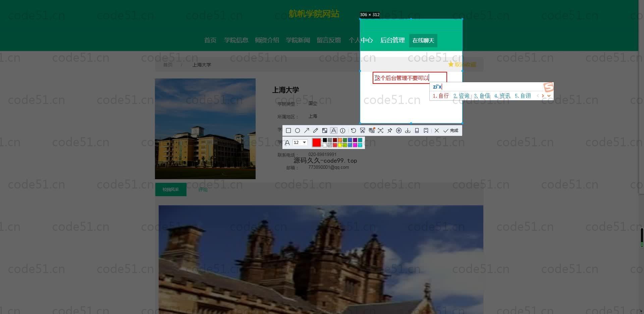Click the large current-color red swatch
This screenshot has height=314, width=644.
(317, 142)
